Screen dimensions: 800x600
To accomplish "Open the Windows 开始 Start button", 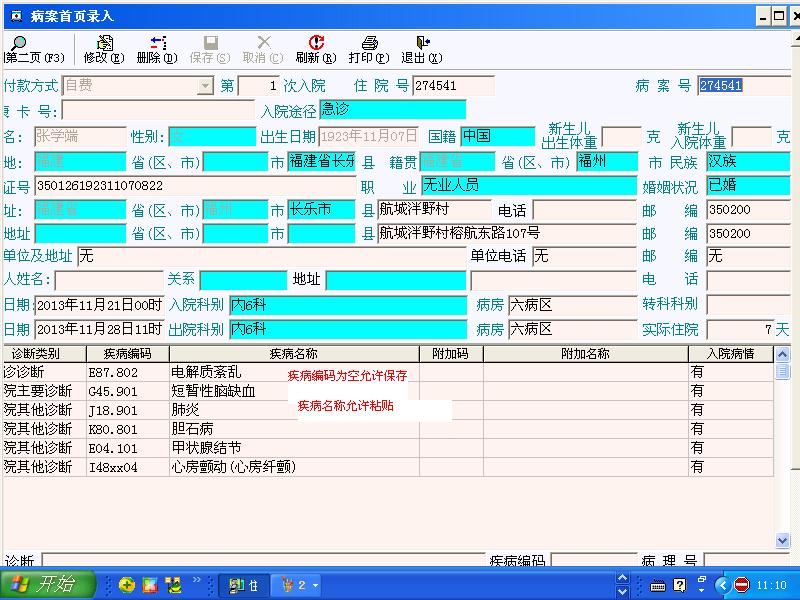I will click(47, 584).
